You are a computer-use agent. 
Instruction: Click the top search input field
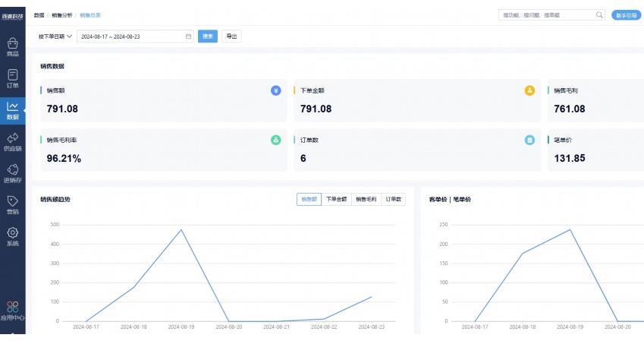(546, 14)
